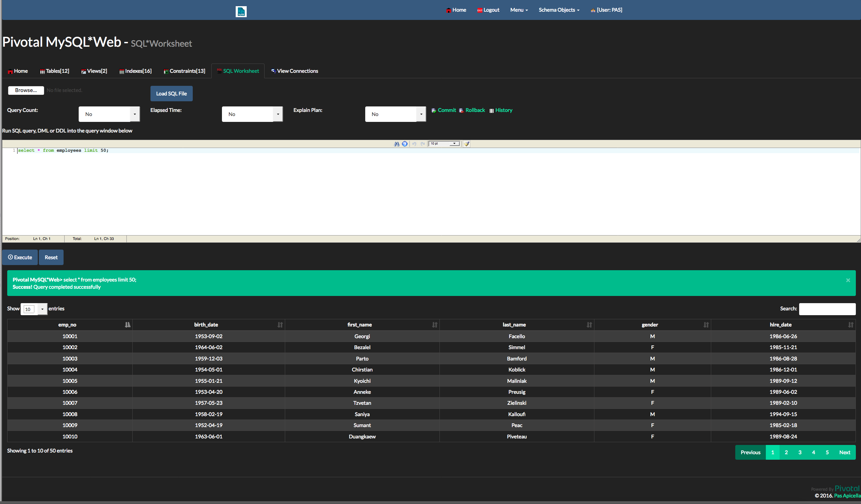
Task: Open the Elapsed Time dropdown
Action: (252, 114)
